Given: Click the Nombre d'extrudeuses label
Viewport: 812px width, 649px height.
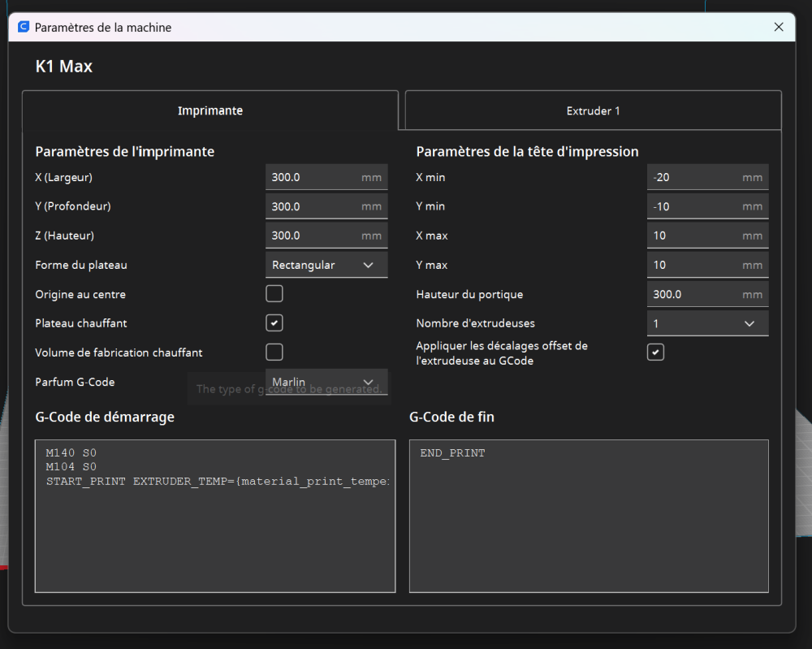Looking at the screenshot, I should coord(475,323).
